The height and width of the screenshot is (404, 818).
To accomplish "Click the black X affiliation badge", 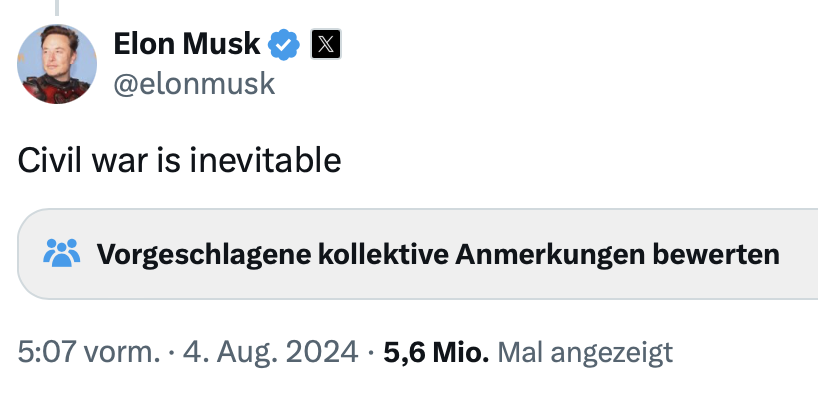I will 327,44.
